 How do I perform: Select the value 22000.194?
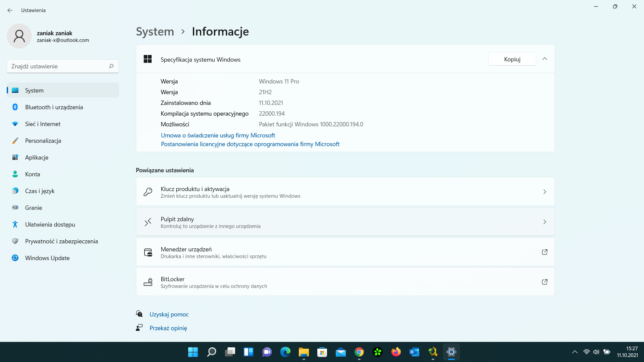pyautogui.click(x=272, y=113)
